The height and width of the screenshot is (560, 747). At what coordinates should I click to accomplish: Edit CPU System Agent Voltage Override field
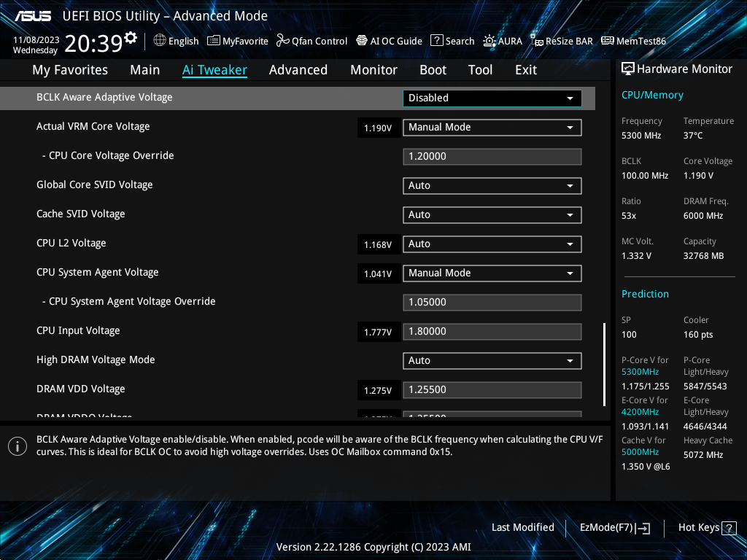click(x=492, y=303)
